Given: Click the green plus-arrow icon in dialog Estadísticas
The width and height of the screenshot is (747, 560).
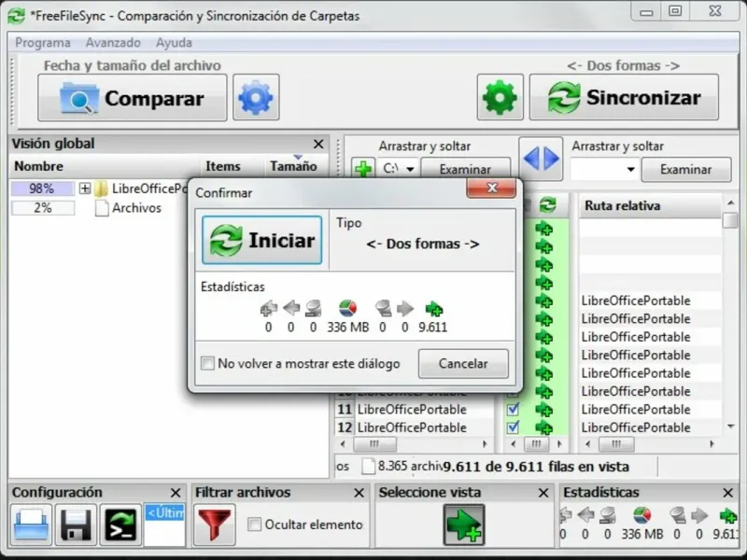Looking at the screenshot, I should (433, 309).
